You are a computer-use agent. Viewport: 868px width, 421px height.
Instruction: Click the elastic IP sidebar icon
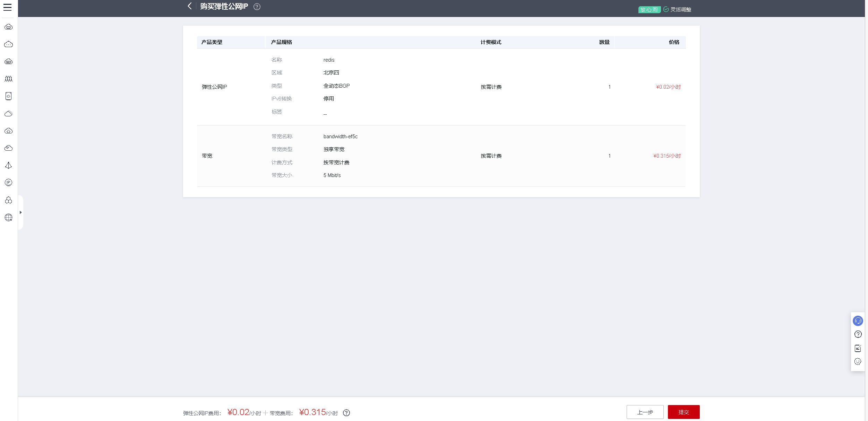coord(9,183)
